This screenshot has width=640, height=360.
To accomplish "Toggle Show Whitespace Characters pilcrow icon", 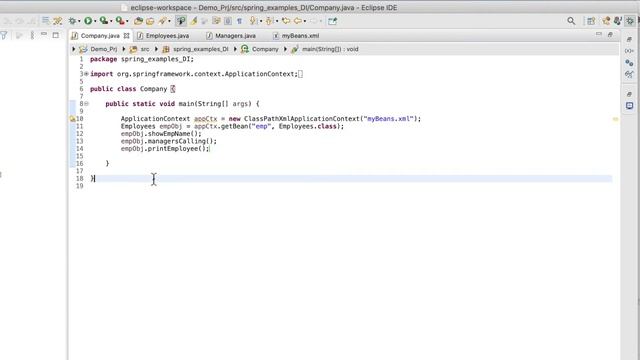I will click(x=240, y=21).
